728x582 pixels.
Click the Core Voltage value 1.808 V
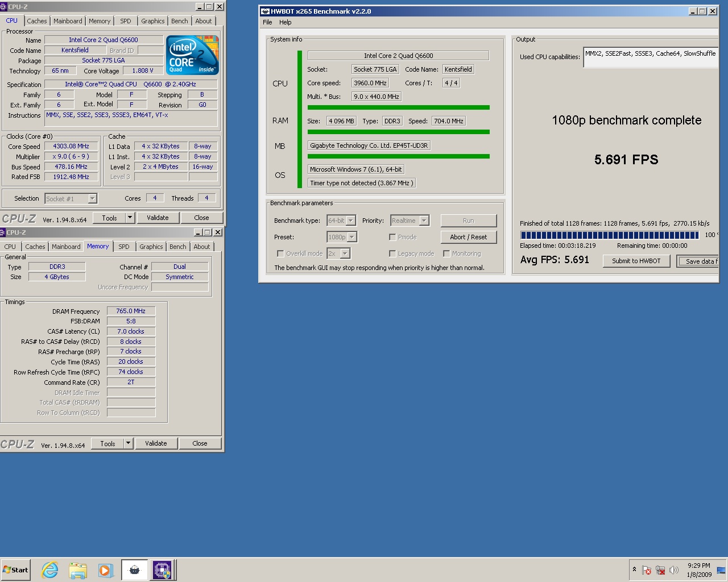point(143,70)
